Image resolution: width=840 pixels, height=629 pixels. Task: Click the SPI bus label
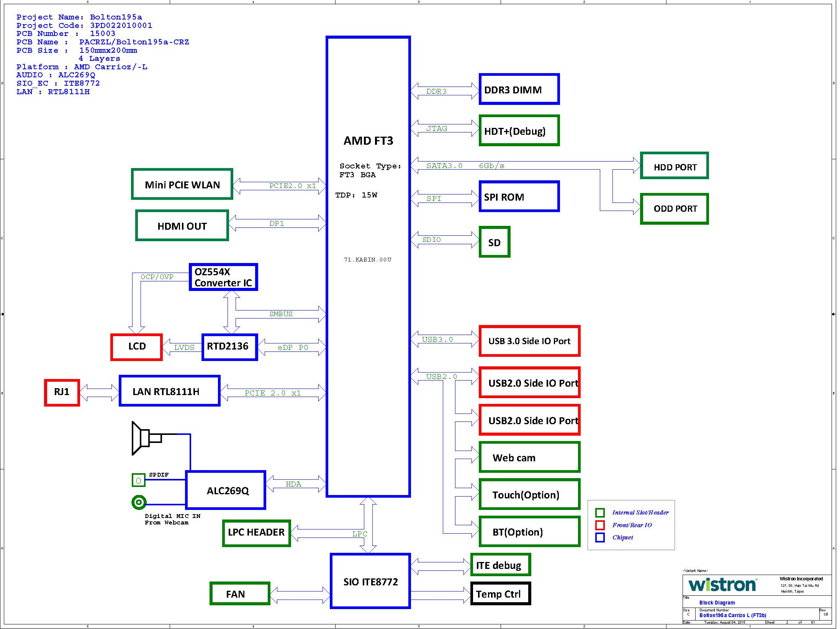(x=434, y=199)
